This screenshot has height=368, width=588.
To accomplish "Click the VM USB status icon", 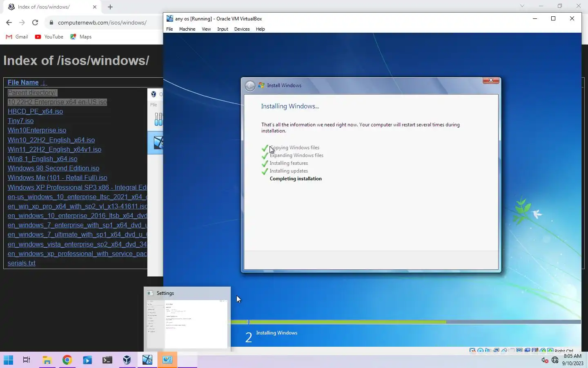I will [504, 350].
